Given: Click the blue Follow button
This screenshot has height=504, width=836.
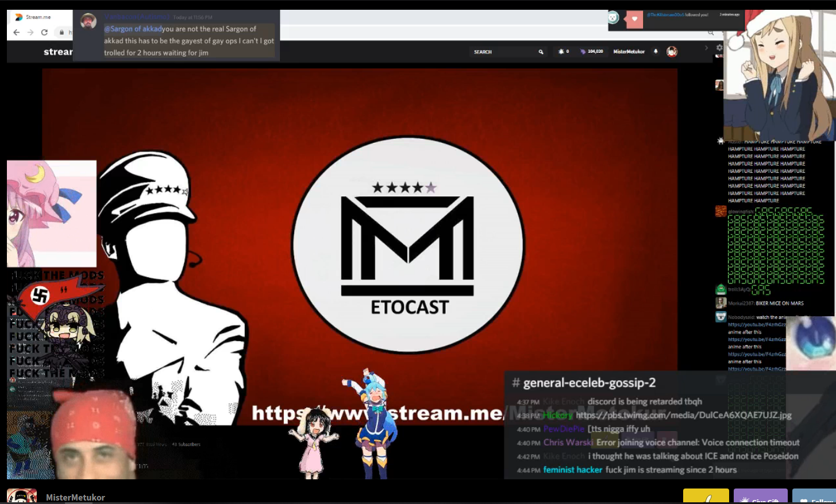Looking at the screenshot, I should click(x=814, y=497).
